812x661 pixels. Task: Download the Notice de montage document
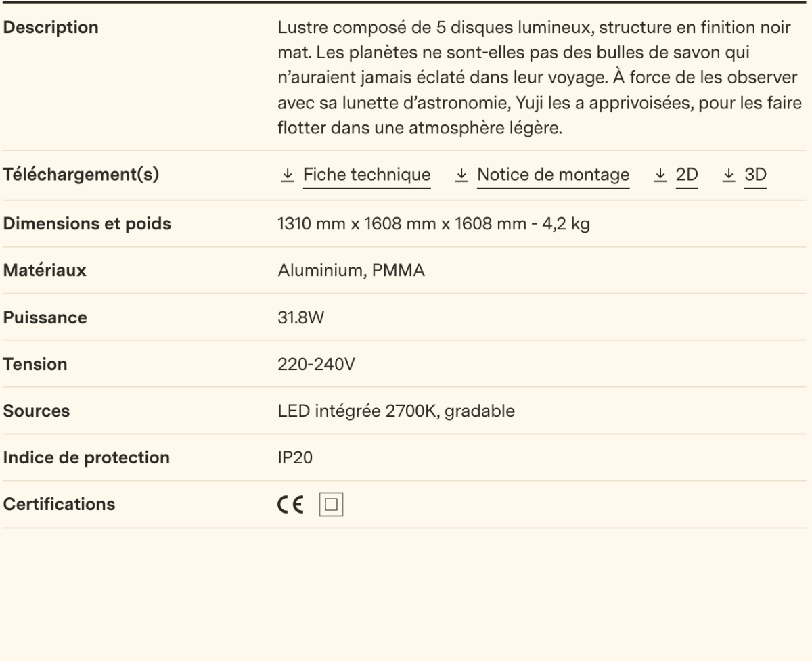pos(553,175)
